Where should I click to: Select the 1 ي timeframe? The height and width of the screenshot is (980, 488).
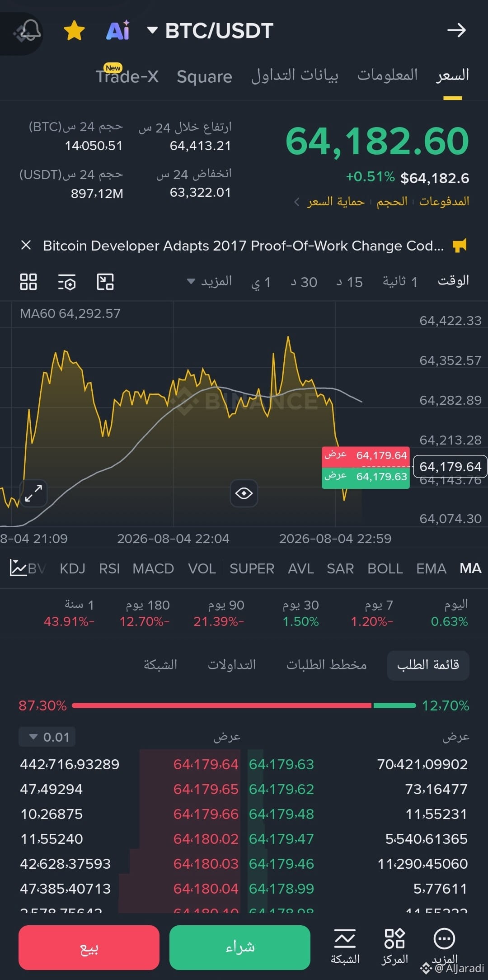click(261, 282)
